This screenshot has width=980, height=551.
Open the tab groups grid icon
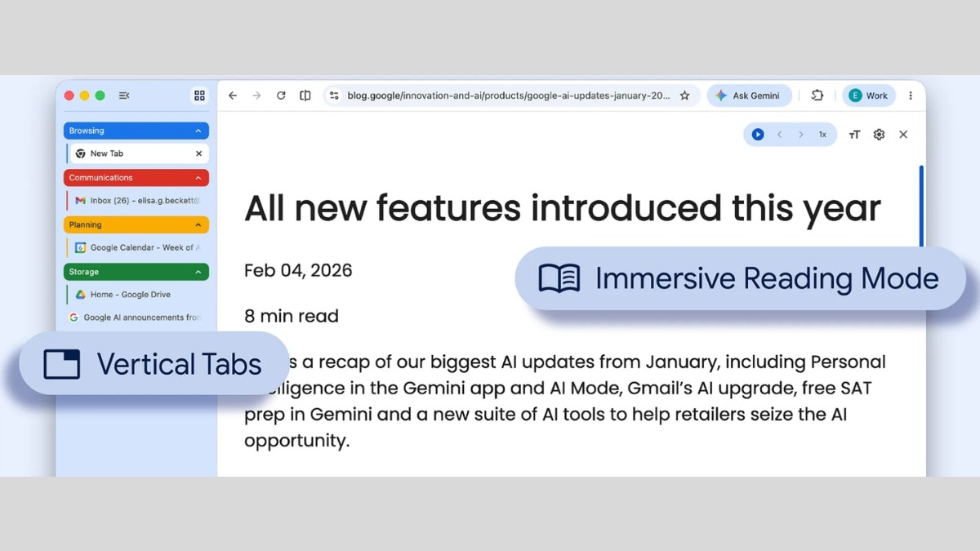pyautogui.click(x=199, y=96)
